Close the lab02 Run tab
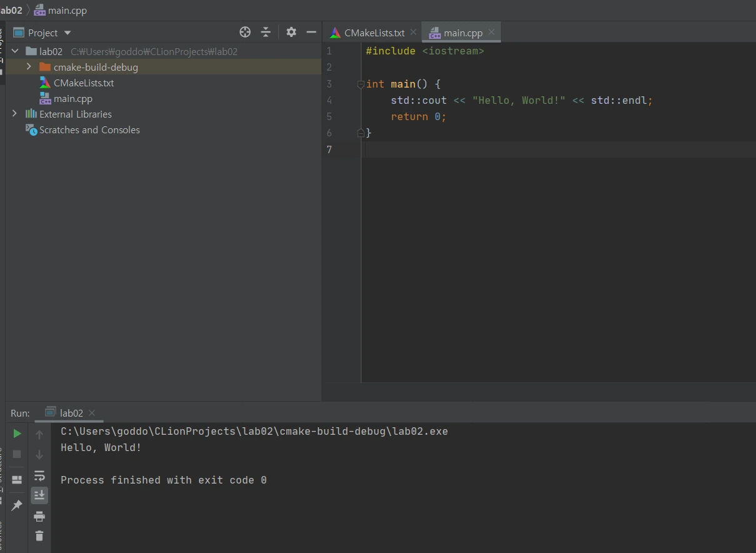 (x=92, y=413)
